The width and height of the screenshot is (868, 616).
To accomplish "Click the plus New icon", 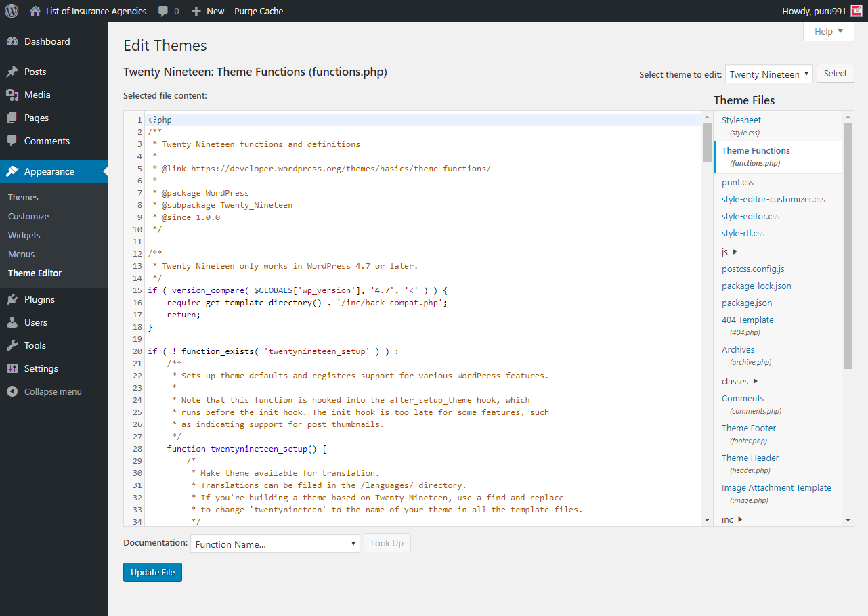I will coord(196,11).
